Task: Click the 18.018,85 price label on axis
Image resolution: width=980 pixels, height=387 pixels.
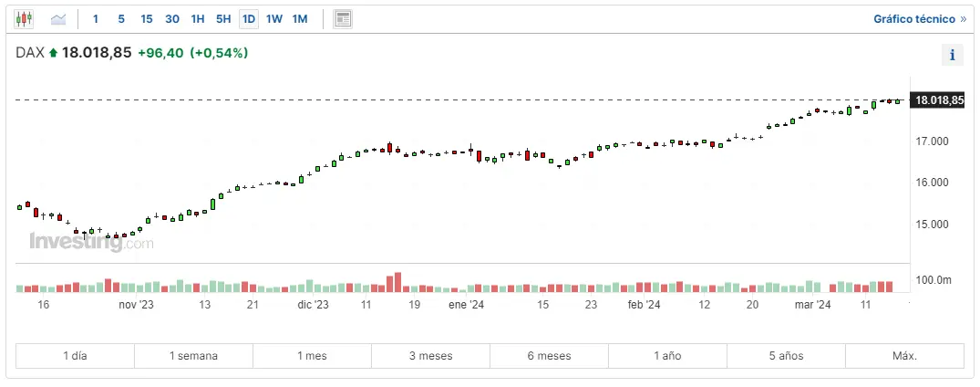Action: [938, 100]
